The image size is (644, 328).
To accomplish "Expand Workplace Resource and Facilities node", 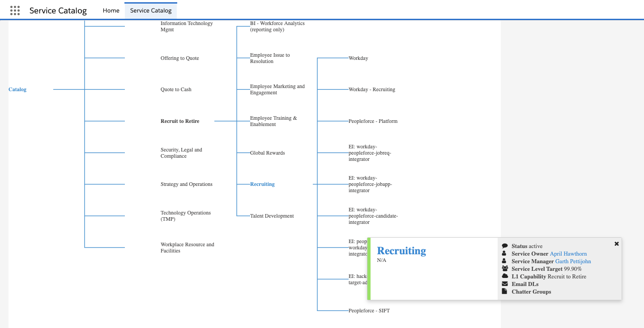I will point(188,248).
